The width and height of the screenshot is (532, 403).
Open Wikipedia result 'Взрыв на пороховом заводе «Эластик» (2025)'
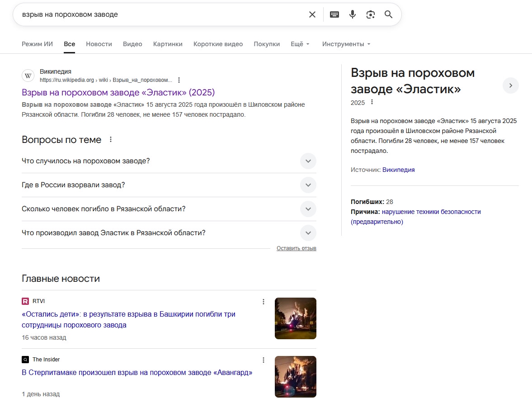[118, 93]
